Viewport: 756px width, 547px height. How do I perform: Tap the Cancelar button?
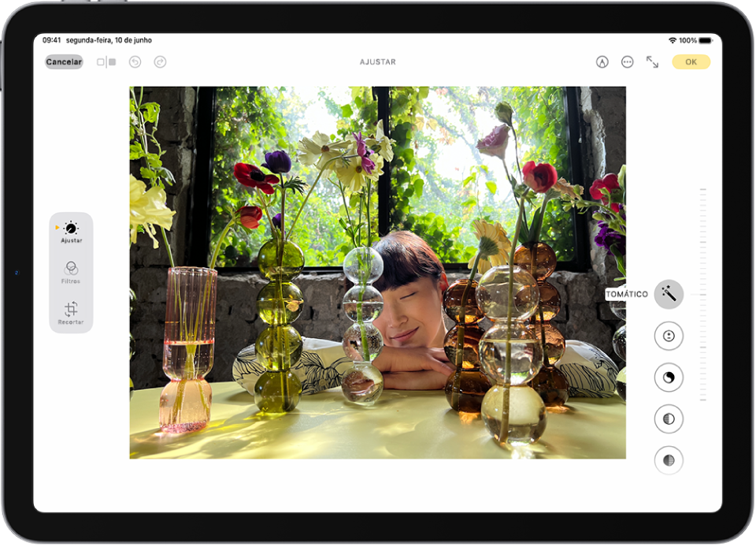64,61
